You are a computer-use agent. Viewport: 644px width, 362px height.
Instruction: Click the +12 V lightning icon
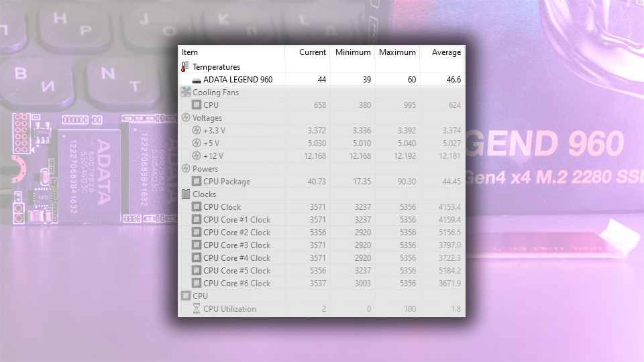(197, 156)
